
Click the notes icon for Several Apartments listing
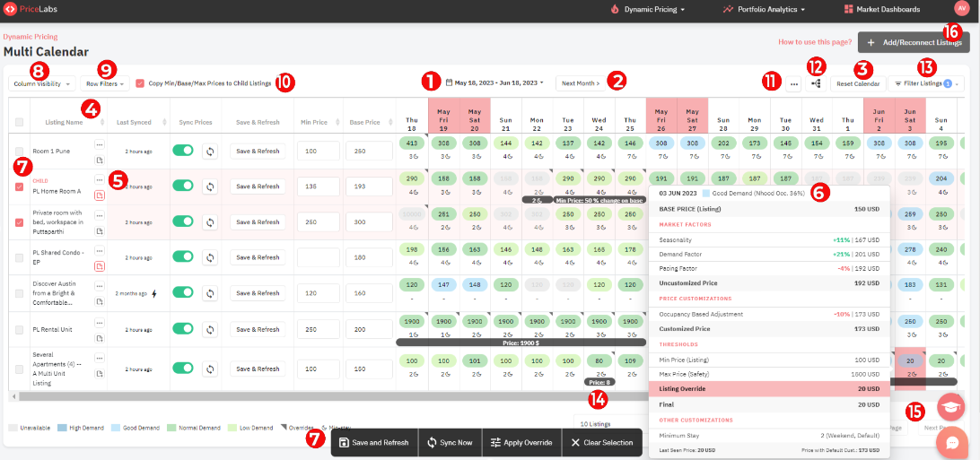coord(100,374)
